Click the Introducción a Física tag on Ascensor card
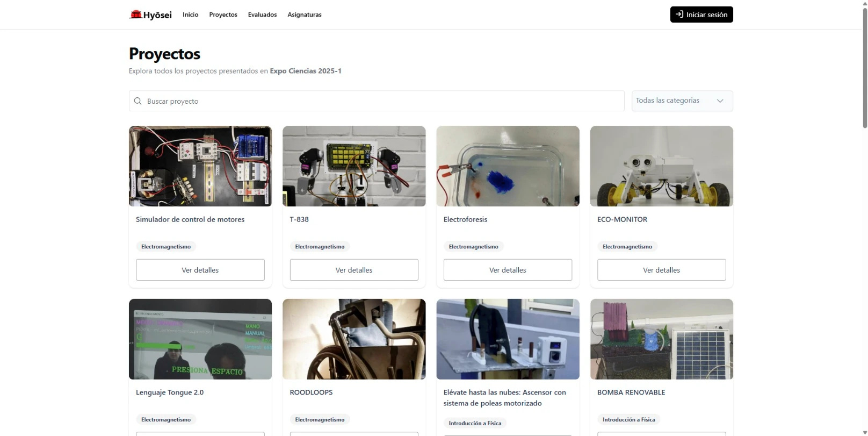The height and width of the screenshot is (436, 868). [x=475, y=424]
